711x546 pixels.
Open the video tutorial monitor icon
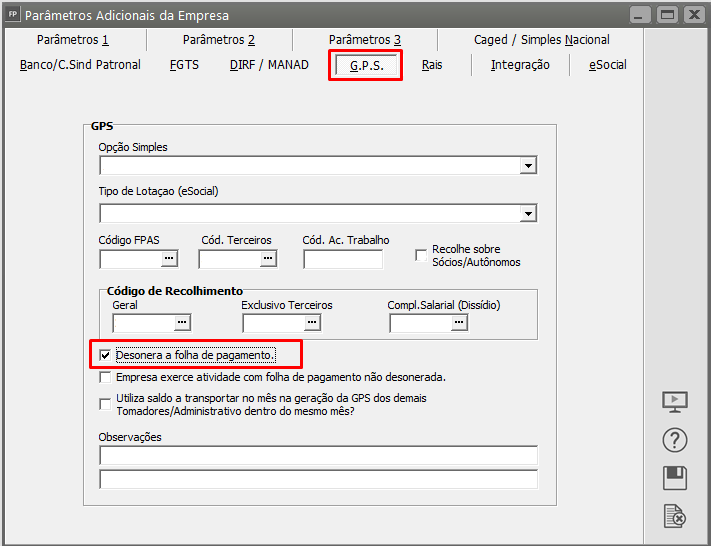click(675, 402)
